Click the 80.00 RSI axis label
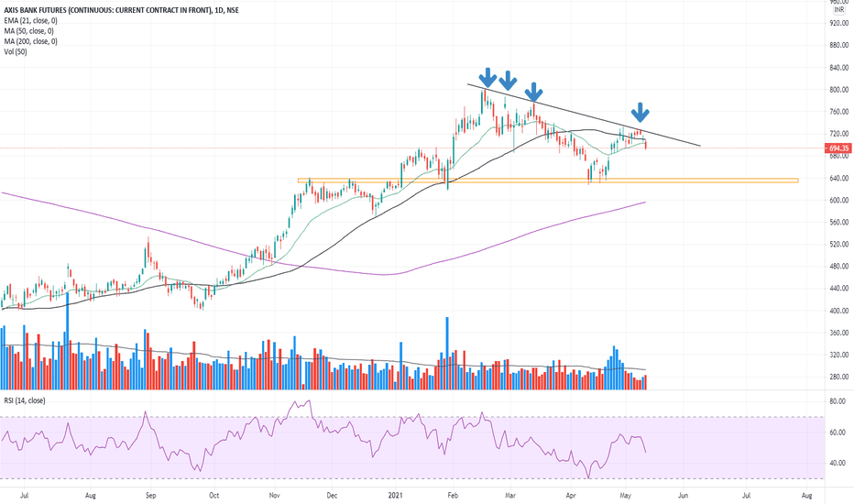 838,401
